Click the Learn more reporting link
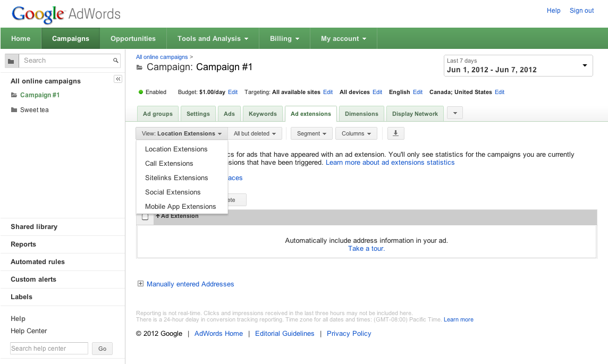This screenshot has height=364, width=608. click(458, 319)
